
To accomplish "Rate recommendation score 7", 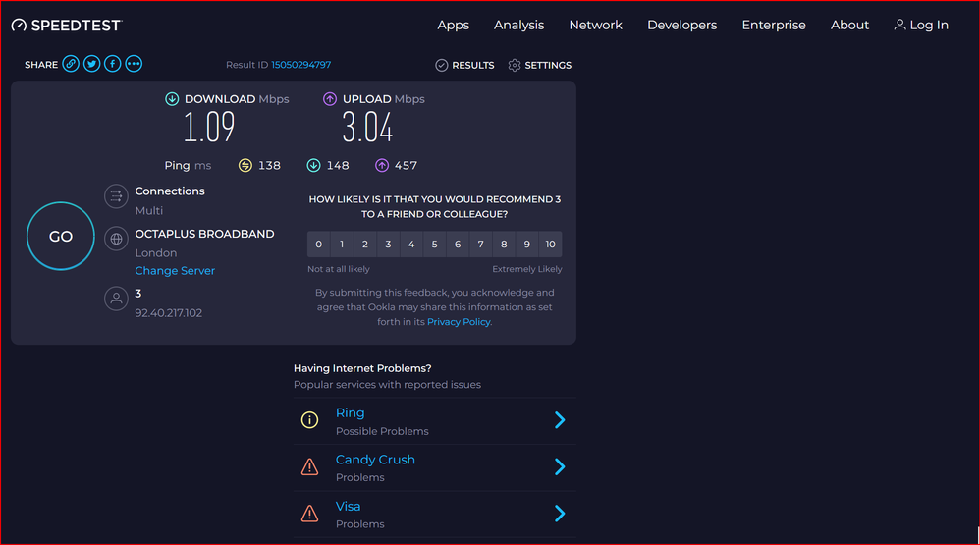I will click(480, 245).
